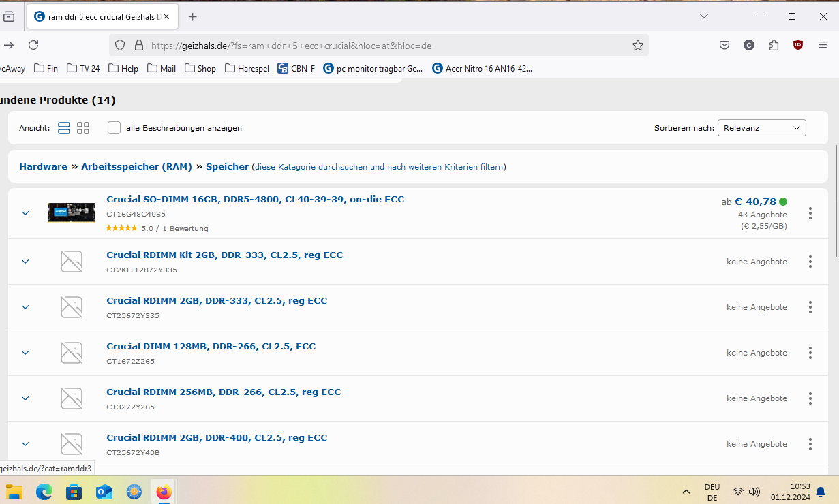Open options menu for RDIMM 256MB DDR-266
Image resolution: width=839 pixels, height=504 pixels.
pos(810,398)
